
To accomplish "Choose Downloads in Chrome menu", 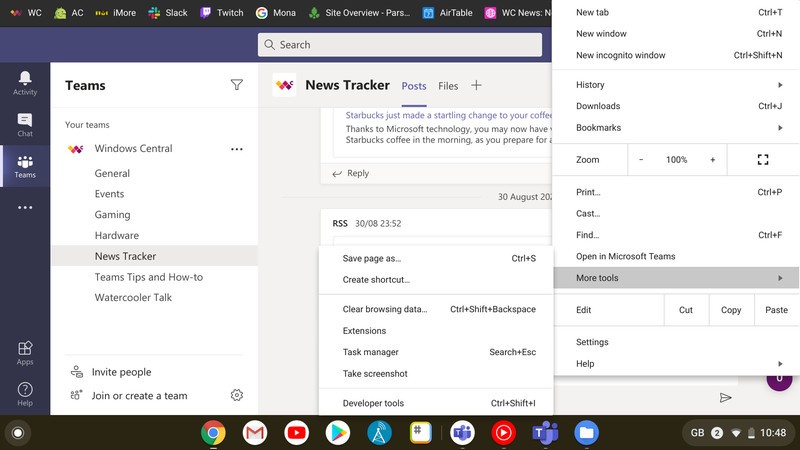I will click(677, 106).
